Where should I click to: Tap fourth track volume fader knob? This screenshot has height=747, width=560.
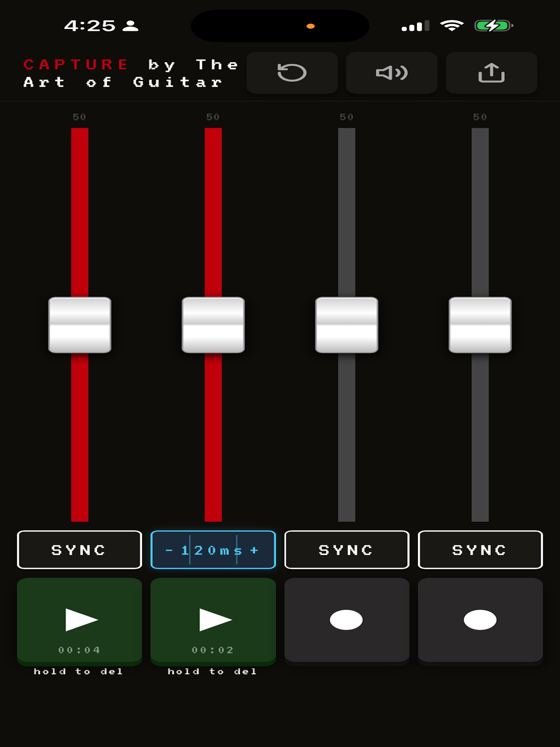480,325
